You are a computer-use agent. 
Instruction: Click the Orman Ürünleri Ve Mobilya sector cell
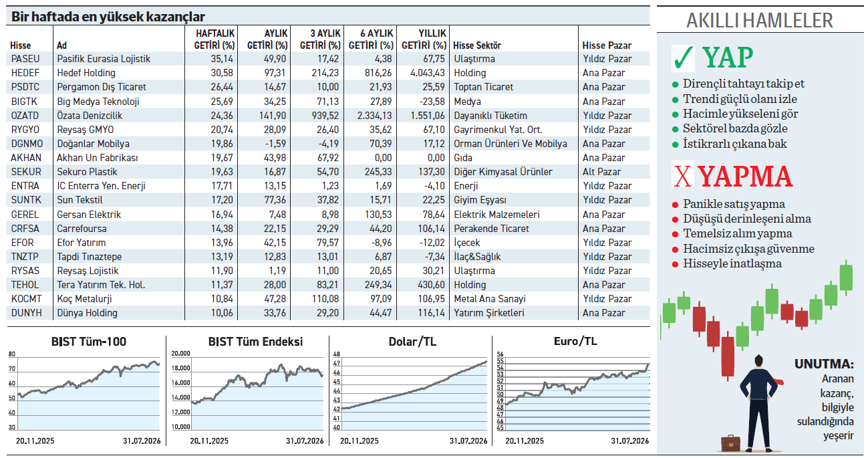point(511,144)
